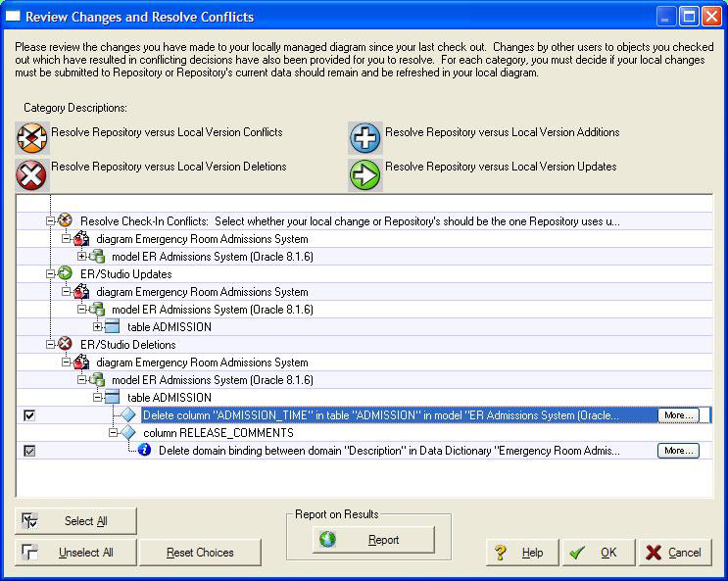The height and width of the screenshot is (581, 728).
Task: Confirm choices with OK button
Action: [x=599, y=553]
